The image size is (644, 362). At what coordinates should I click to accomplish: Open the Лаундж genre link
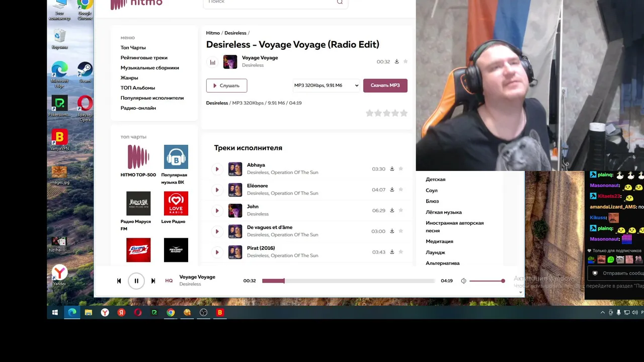(x=436, y=252)
